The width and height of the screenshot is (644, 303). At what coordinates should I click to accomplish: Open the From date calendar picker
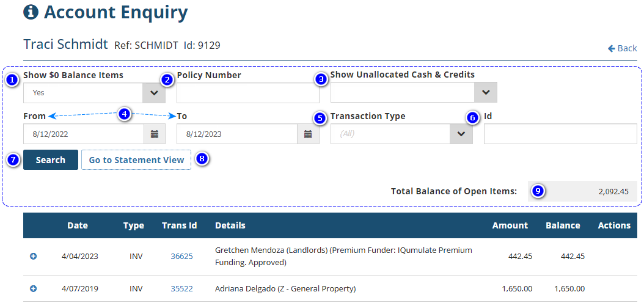click(155, 134)
